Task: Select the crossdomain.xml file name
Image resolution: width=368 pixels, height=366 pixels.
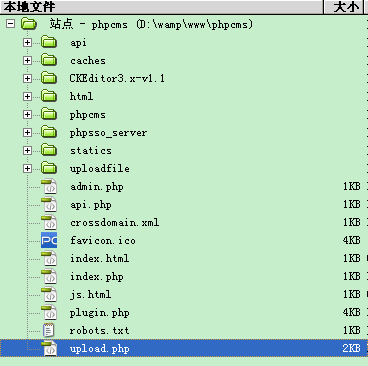Action: (114, 222)
